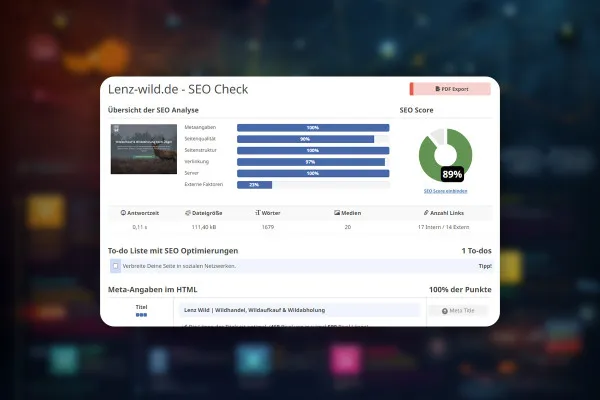Image resolution: width=600 pixels, height=400 pixels.
Task: Select the '17 Intern / 14 Extern' links value
Action: pyautogui.click(x=443, y=227)
